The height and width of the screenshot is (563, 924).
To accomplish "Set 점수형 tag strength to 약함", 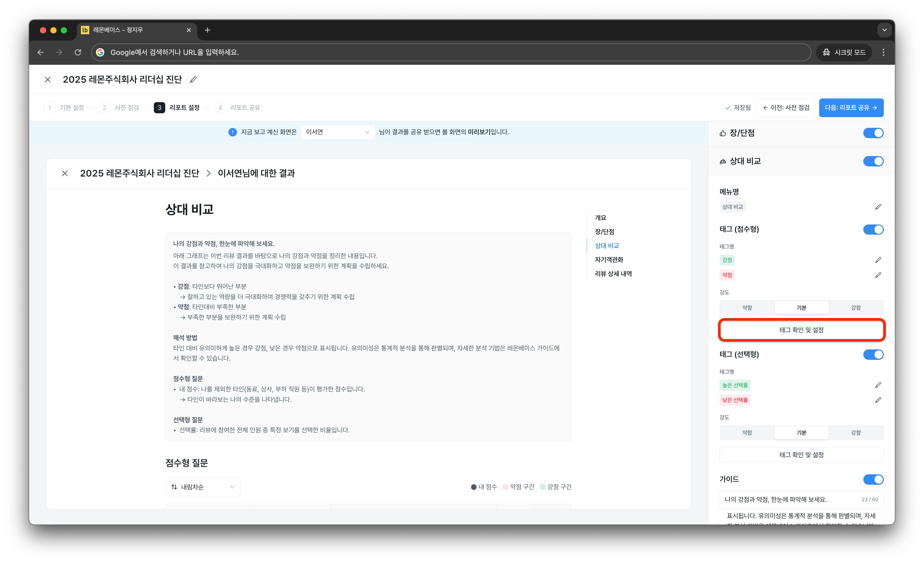I will point(747,308).
